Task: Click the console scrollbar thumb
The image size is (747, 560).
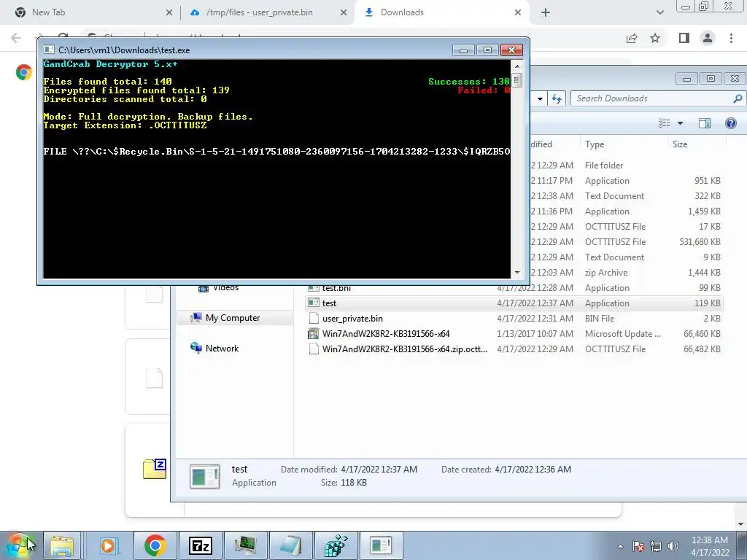Action: [517, 80]
